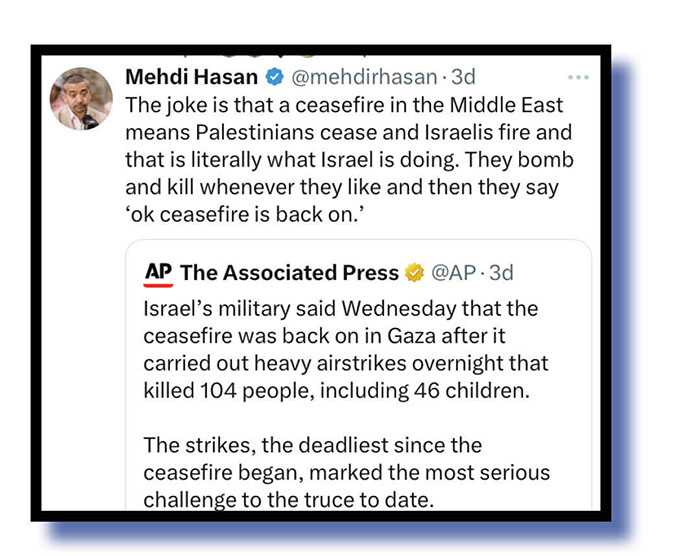Open Mehdi Hasan's profile photo
The height and width of the screenshot is (556, 680).
[81, 99]
